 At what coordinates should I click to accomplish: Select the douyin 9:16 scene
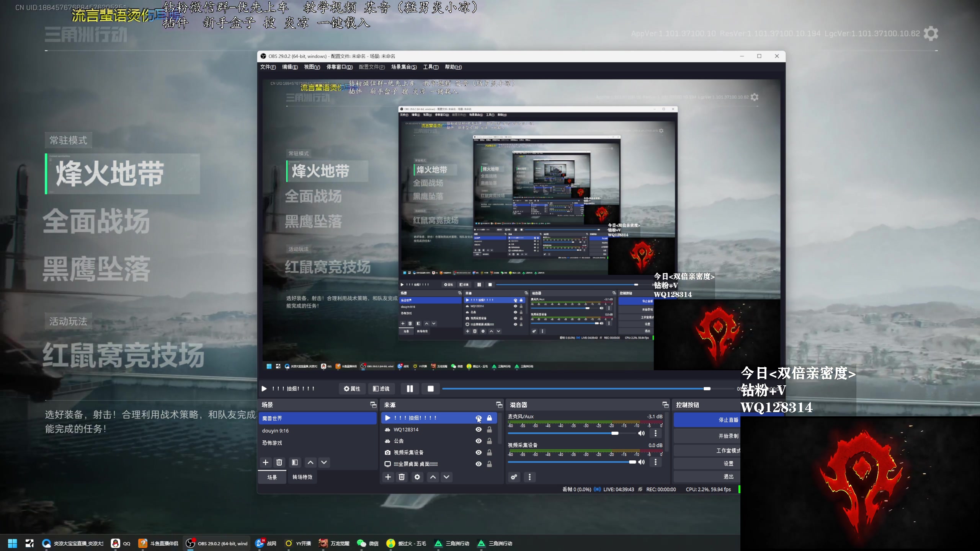(318, 430)
